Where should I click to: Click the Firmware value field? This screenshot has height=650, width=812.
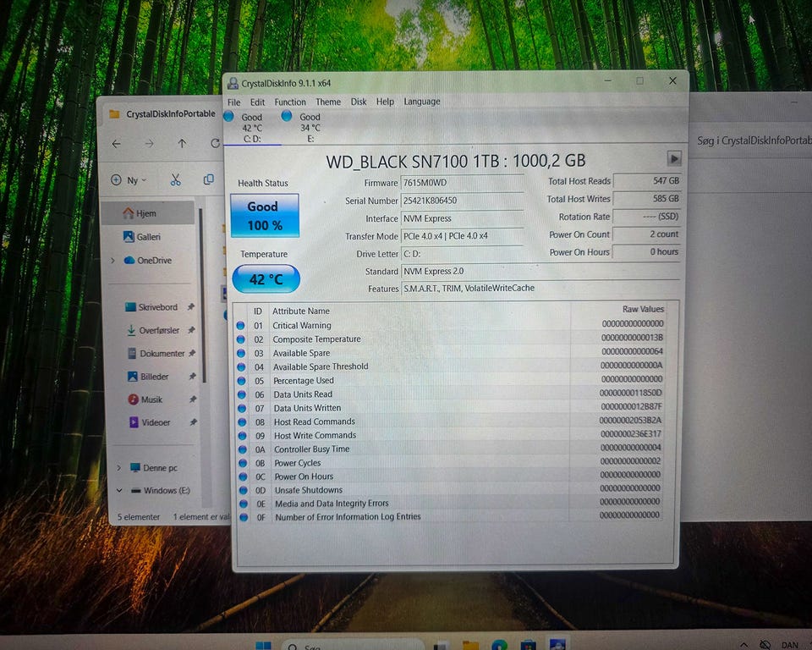pos(462,183)
